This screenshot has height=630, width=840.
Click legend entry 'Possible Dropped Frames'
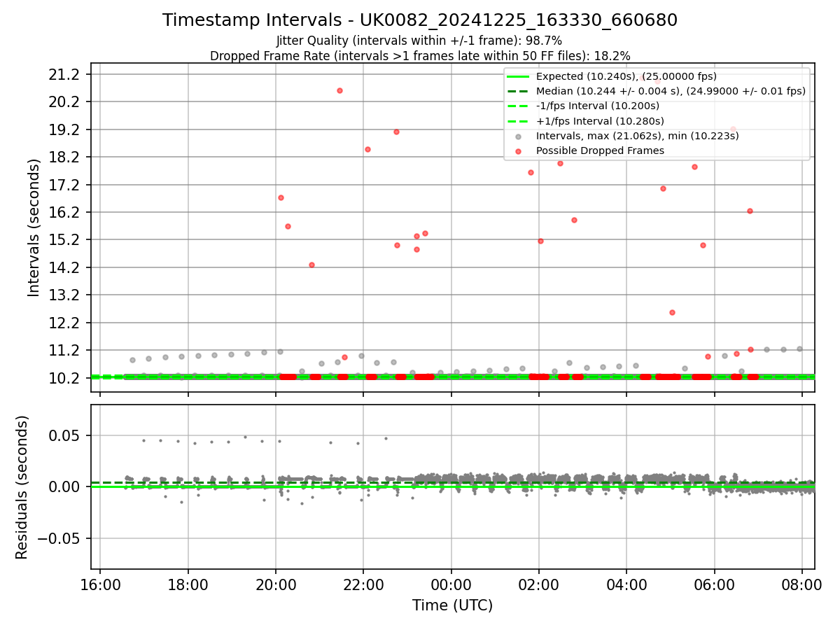click(600, 150)
